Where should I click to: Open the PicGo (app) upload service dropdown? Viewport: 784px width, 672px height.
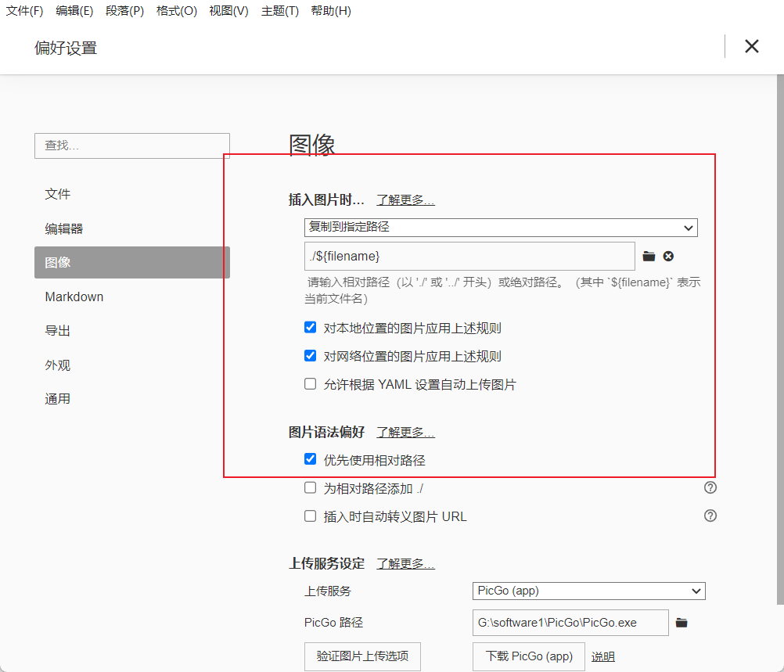[588, 591]
